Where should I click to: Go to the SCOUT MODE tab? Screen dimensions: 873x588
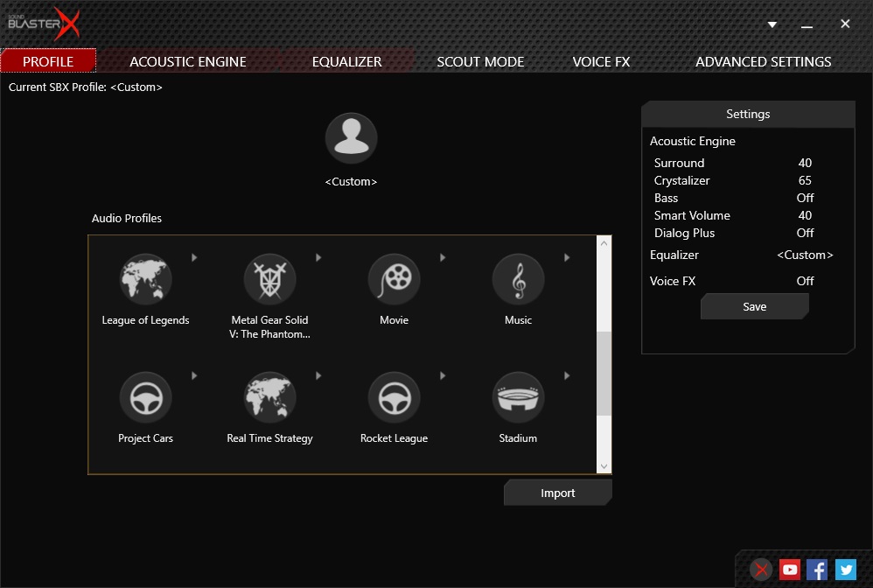coord(480,61)
